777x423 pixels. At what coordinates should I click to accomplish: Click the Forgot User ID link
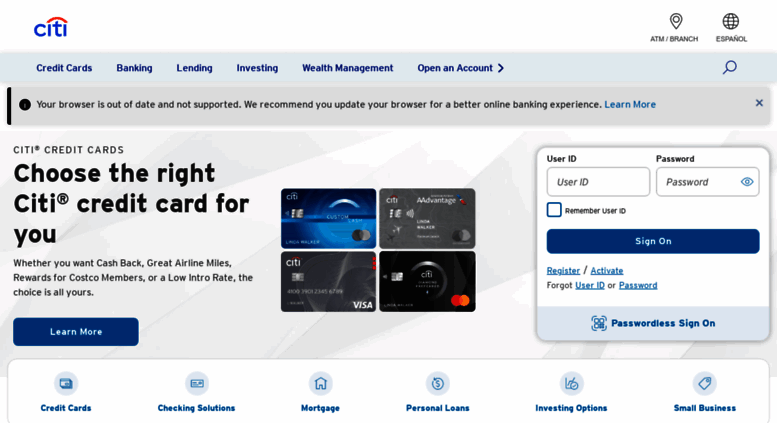point(590,285)
